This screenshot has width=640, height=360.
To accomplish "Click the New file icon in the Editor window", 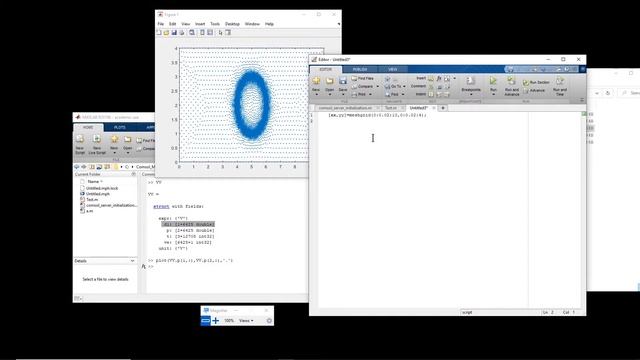I will [316, 81].
